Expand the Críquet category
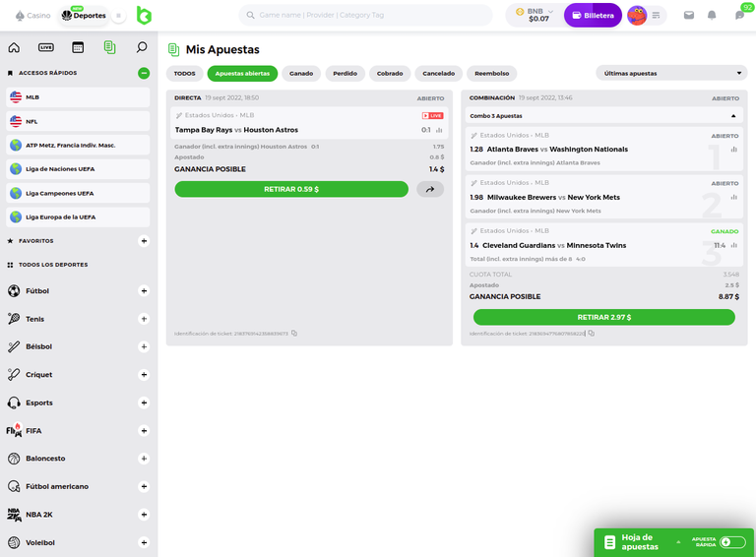The height and width of the screenshot is (557, 756). pyautogui.click(x=144, y=374)
